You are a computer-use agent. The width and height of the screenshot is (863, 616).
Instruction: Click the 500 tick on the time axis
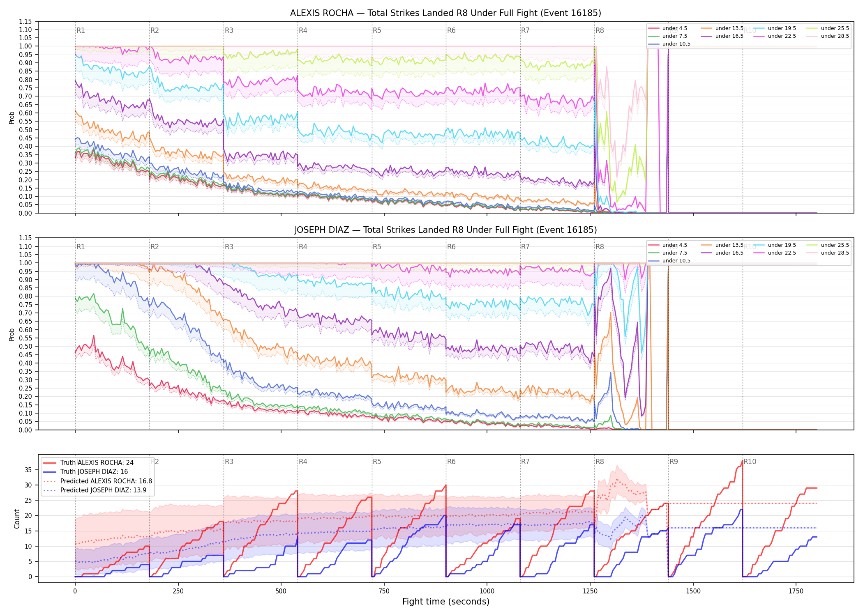click(281, 591)
